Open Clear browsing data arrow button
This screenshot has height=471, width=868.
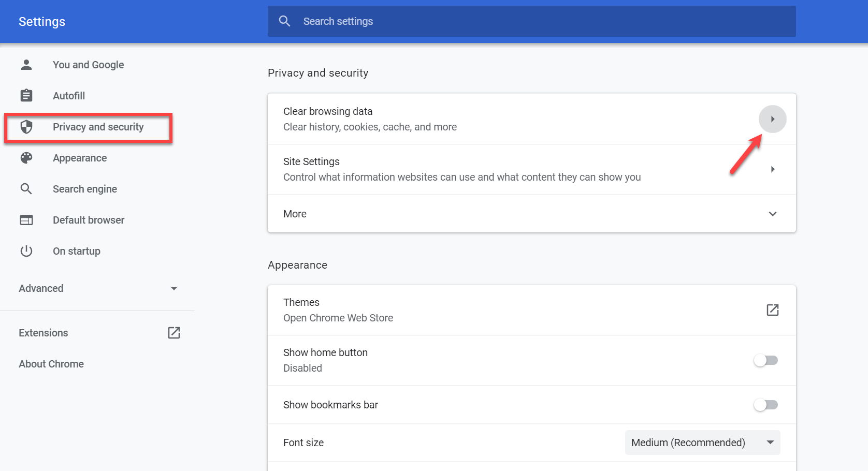(x=772, y=119)
